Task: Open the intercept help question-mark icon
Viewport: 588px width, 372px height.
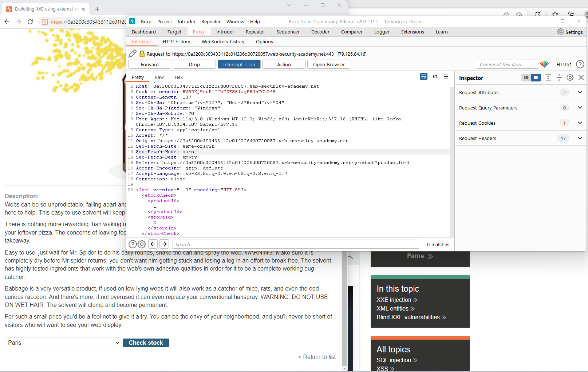Action: (x=580, y=64)
